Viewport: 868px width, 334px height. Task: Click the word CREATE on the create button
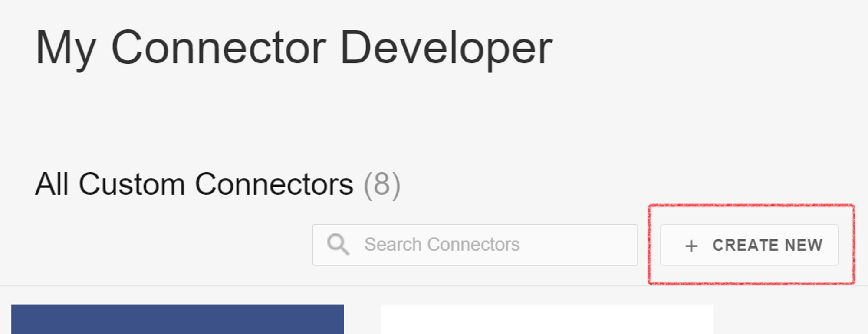(x=745, y=245)
